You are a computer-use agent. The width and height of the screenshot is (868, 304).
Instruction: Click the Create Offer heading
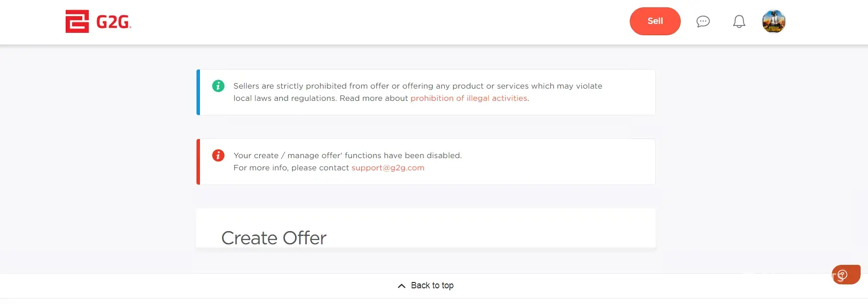(x=273, y=238)
